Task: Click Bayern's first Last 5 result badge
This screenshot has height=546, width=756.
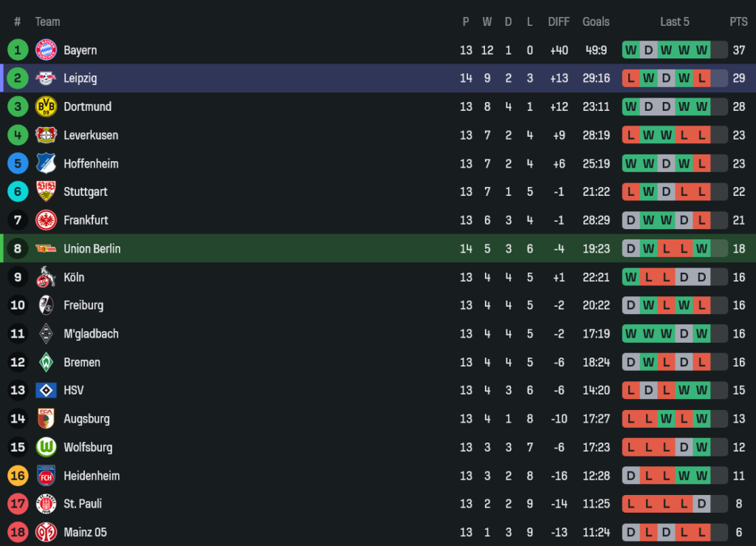Action: 631,50
